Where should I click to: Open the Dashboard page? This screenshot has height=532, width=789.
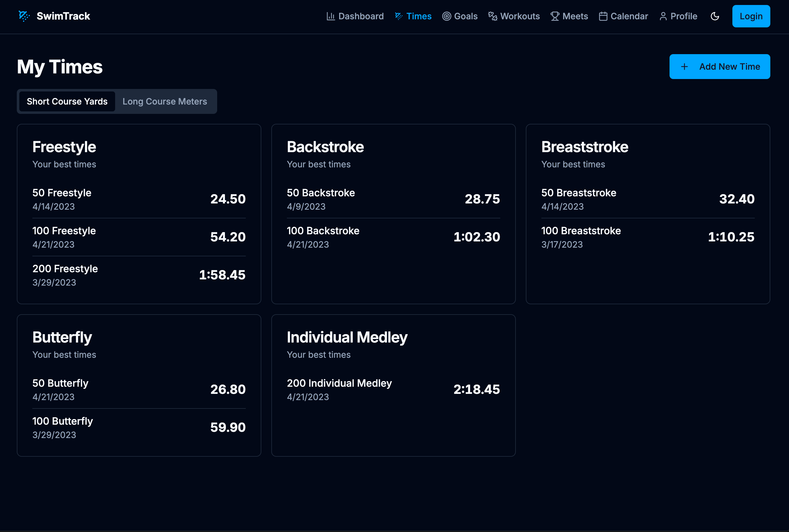click(x=355, y=16)
